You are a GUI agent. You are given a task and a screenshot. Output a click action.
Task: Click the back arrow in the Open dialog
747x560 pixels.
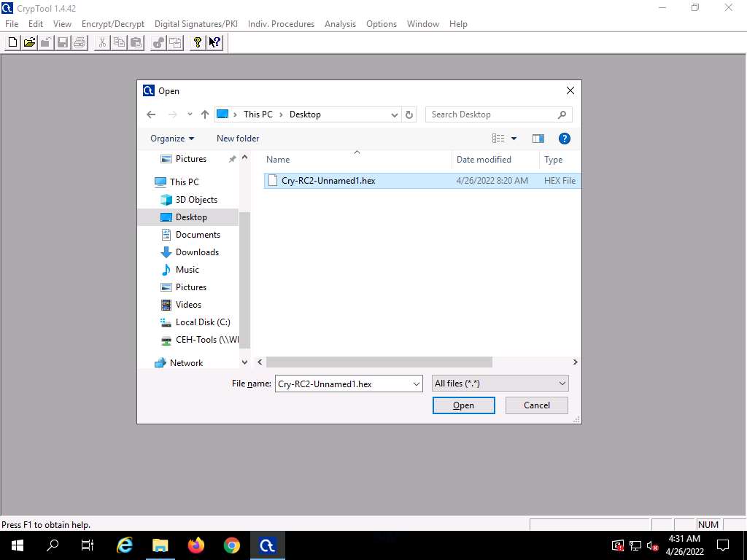coord(151,114)
